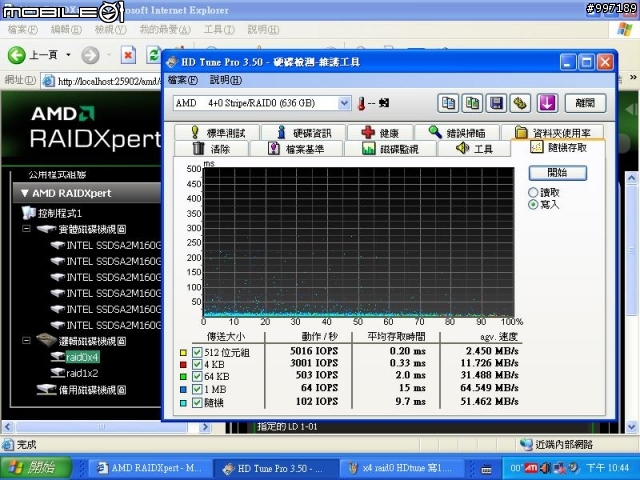
Task: Open HD Tune options via the tools icon
Action: pyautogui.click(x=520, y=103)
